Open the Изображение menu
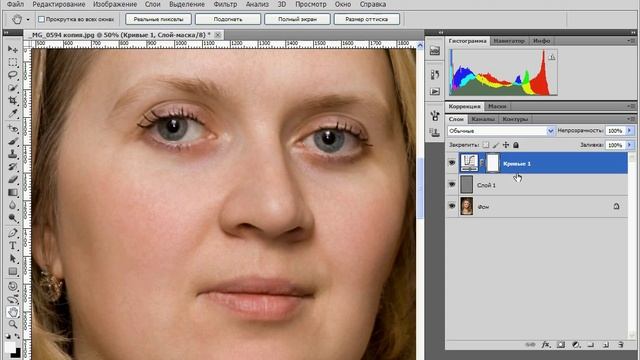640x360 pixels. click(x=115, y=4)
